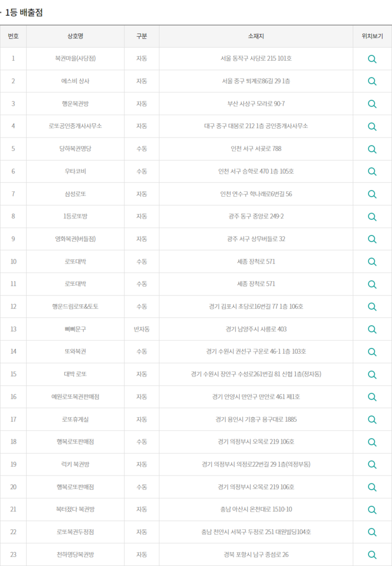Open location search for 에스비 상사

[372, 81]
